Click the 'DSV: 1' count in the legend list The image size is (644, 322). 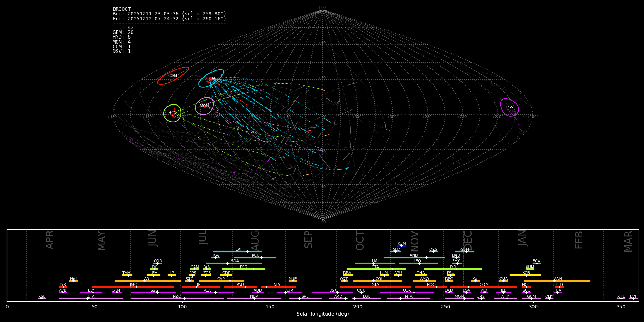[x=122, y=51]
